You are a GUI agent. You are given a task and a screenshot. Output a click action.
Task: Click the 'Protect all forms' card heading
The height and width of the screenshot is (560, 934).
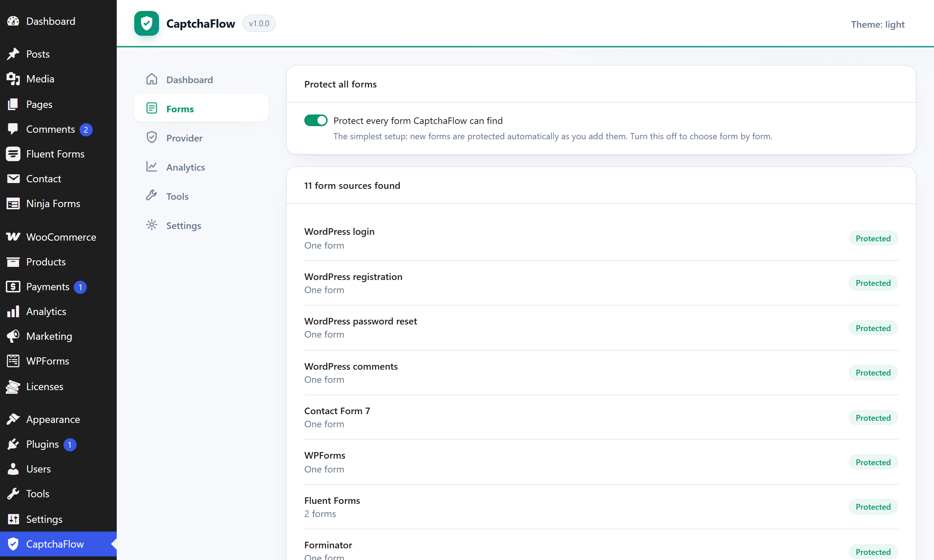click(340, 84)
